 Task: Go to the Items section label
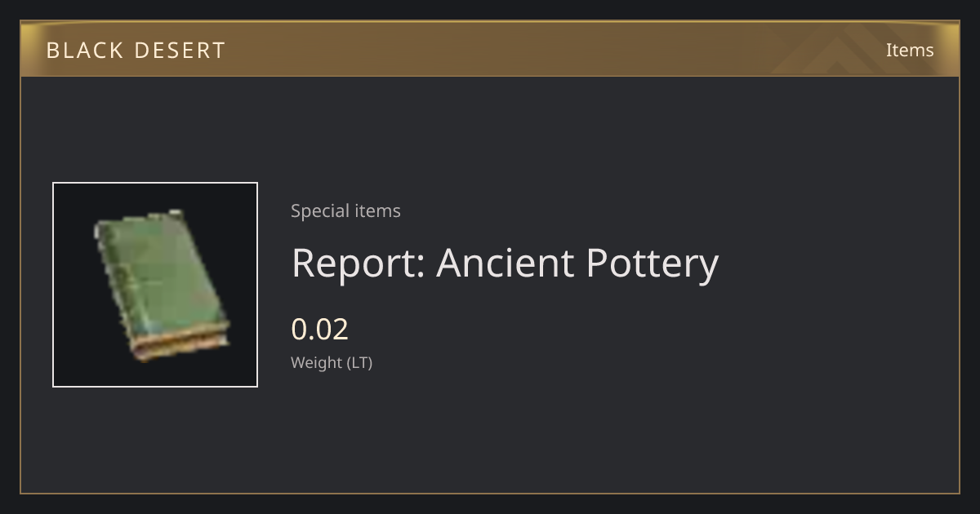(910, 50)
